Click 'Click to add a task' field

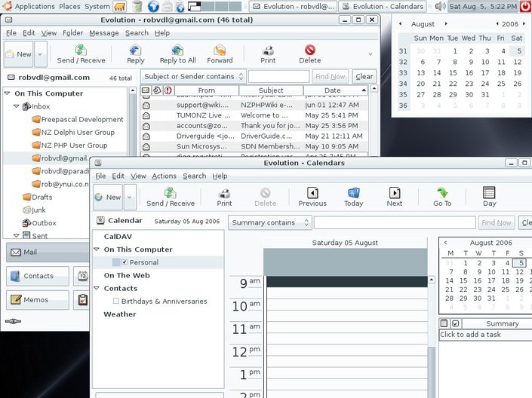pos(485,334)
